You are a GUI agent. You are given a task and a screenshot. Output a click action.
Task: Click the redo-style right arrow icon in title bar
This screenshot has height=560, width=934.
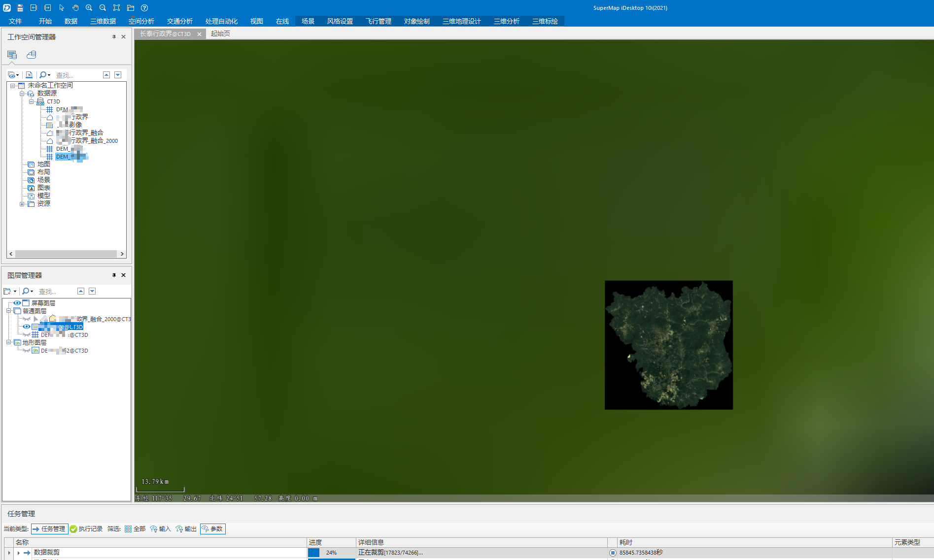point(48,8)
